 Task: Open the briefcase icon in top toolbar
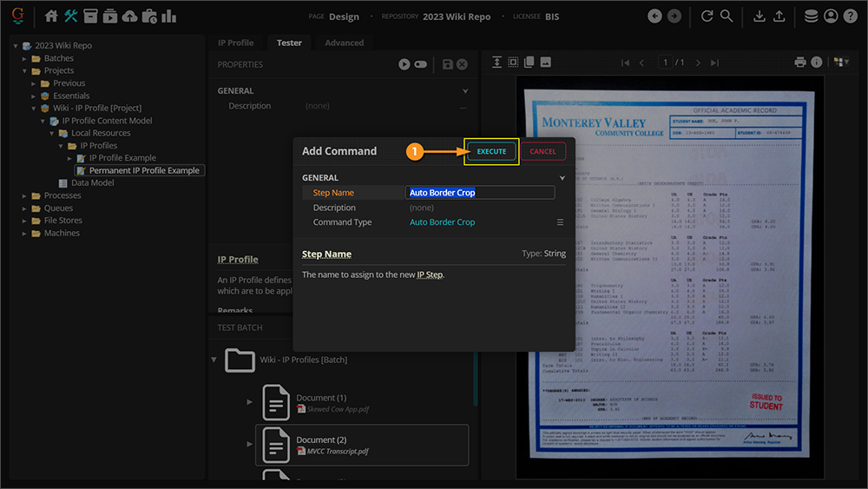coord(149,16)
